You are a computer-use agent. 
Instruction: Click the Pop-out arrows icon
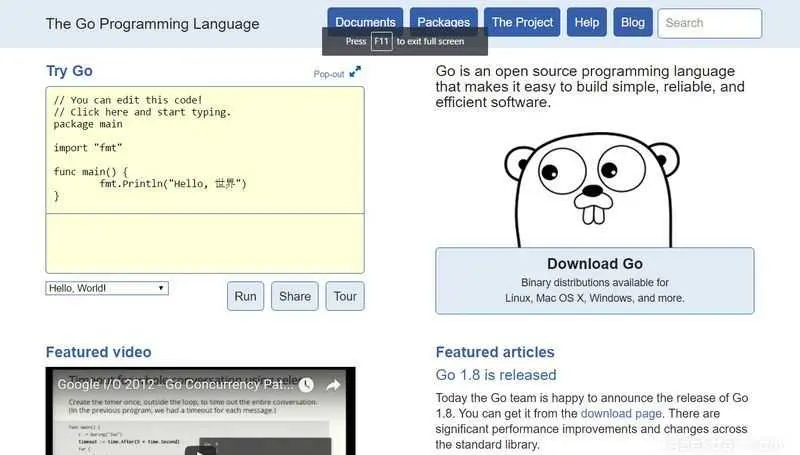coord(355,72)
